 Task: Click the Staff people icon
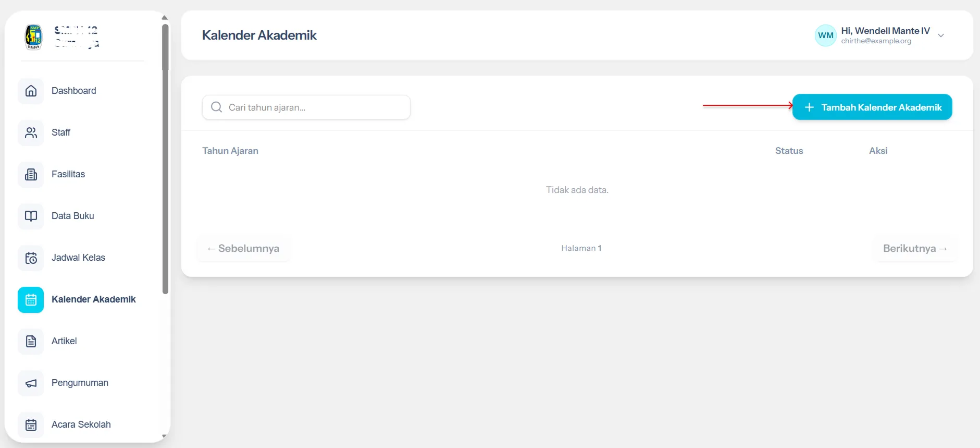point(31,132)
